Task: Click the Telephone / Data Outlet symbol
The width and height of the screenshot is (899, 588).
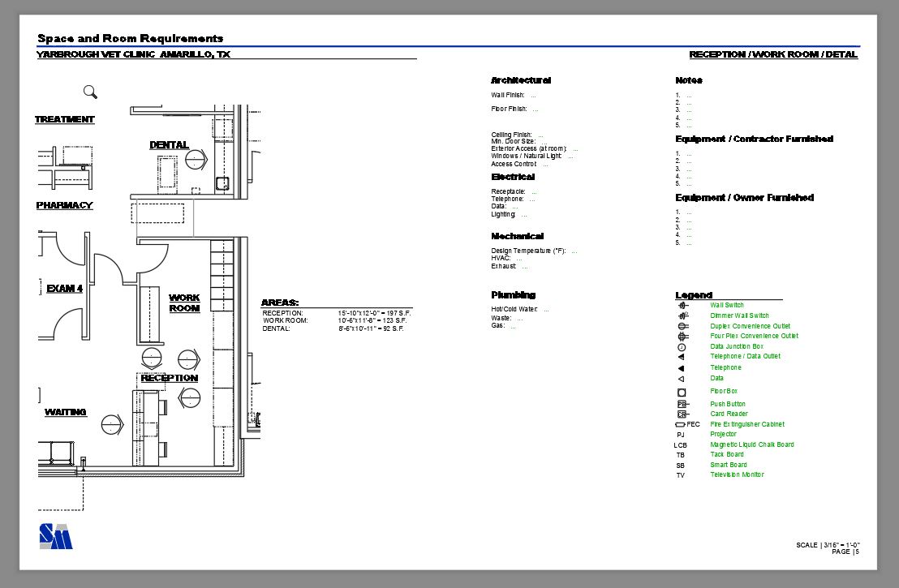Action: [x=680, y=357]
